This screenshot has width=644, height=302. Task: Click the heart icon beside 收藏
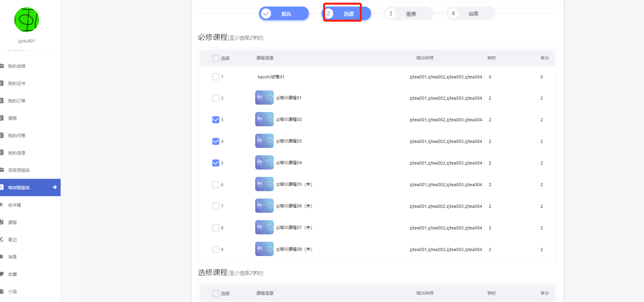(x=2, y=274)
